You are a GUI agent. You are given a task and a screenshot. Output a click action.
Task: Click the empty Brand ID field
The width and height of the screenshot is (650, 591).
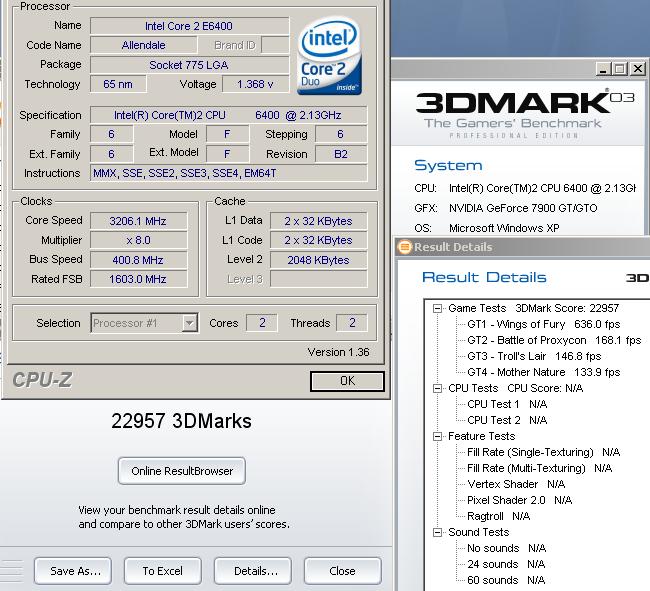pyautogui.click(x=275, y=45)
